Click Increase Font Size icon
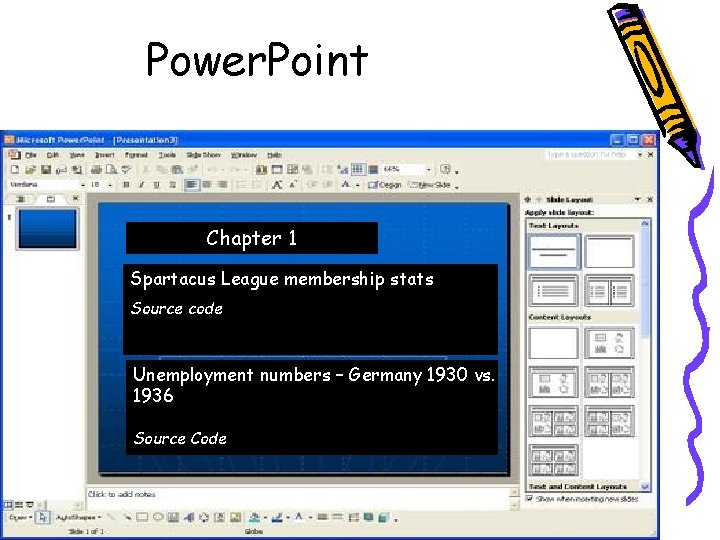The image size is (720, 540). tap(277, 185)
